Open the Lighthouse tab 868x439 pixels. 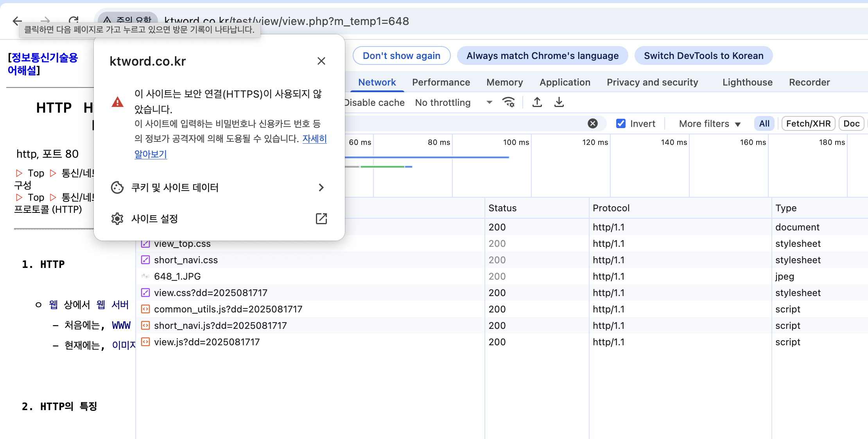pyautogui.click(x=747, y=82)
